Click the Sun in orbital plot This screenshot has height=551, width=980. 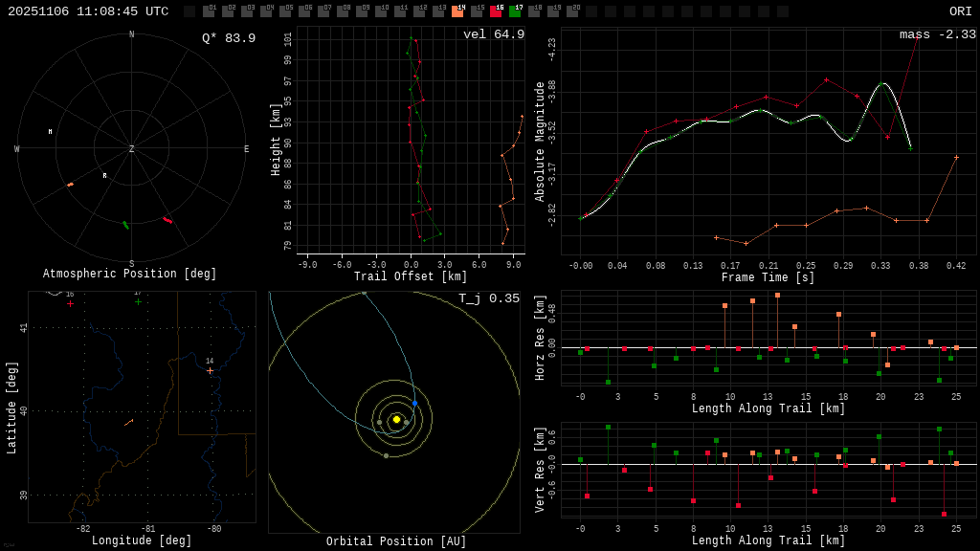(396, 419)
